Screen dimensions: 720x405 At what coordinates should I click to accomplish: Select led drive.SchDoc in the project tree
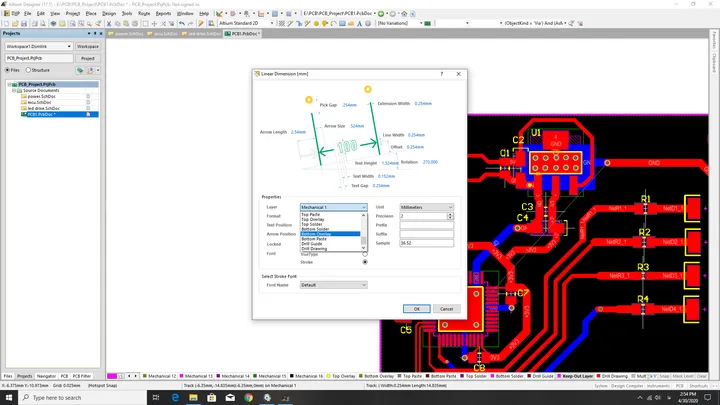tap(44, 108)
